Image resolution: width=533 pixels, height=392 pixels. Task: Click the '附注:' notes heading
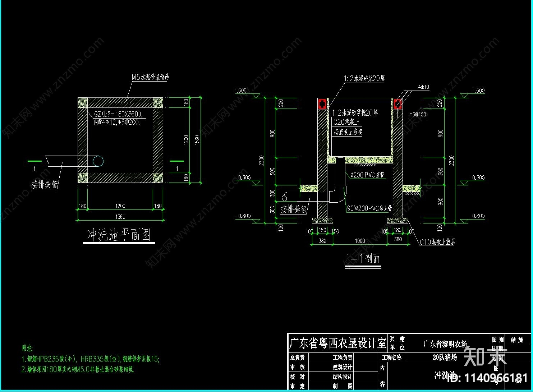tap(28, 348)
